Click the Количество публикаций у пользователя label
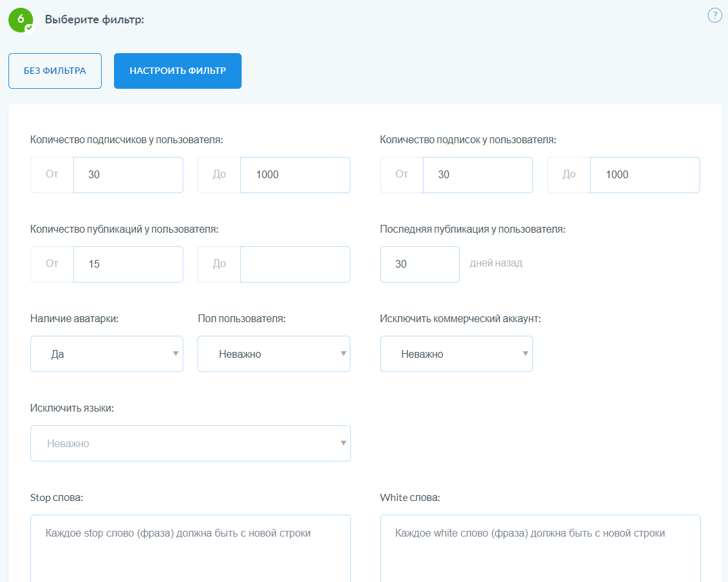728x582 pixels. pyautogui.click(x=124, y=229)
